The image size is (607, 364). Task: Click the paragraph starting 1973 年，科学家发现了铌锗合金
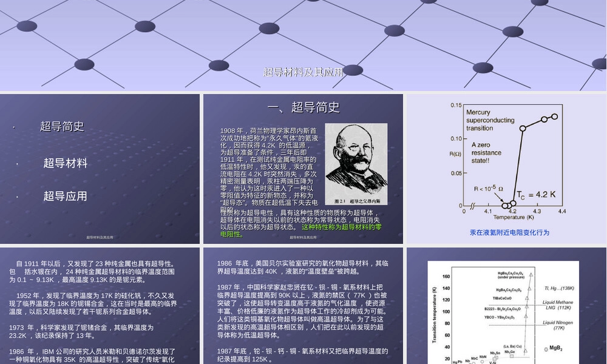82,331
